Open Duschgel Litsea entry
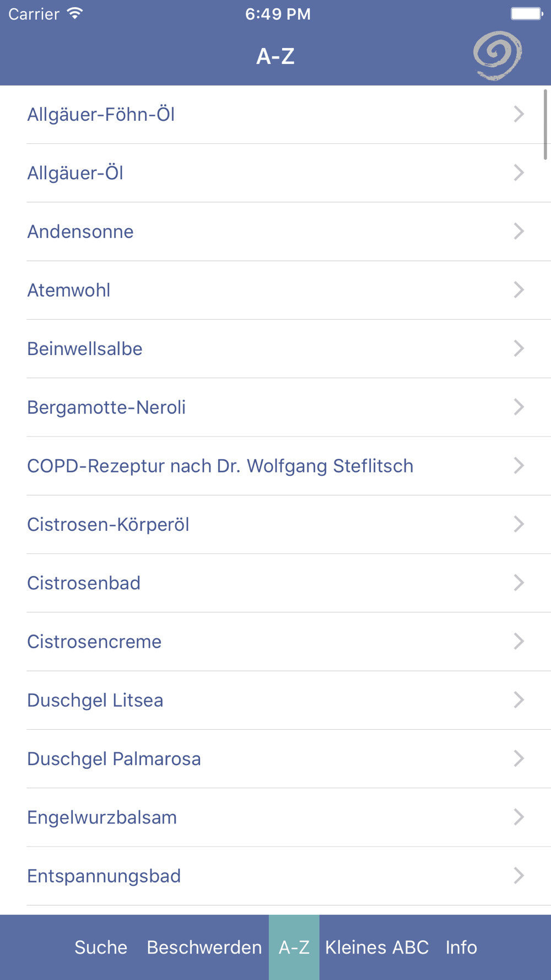The image size is (551, 980). pos(95,700)
